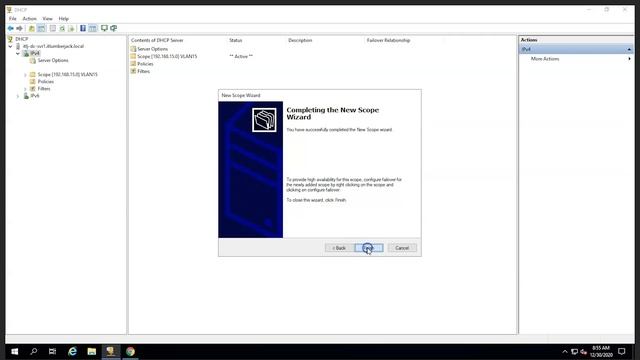The height and width of the screenshot is (360, 640).
Task: Select the server node lumberjack.local in tree
Action: coord(53,46)
